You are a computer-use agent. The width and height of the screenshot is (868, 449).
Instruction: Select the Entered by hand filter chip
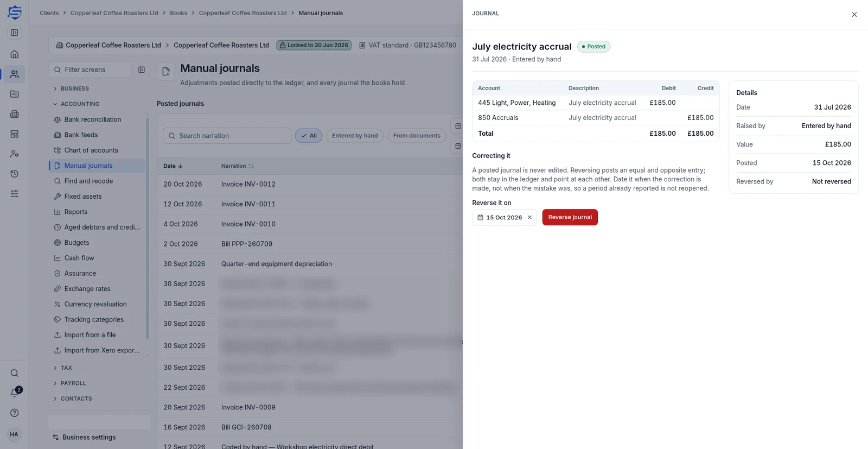tap(355, 136)
